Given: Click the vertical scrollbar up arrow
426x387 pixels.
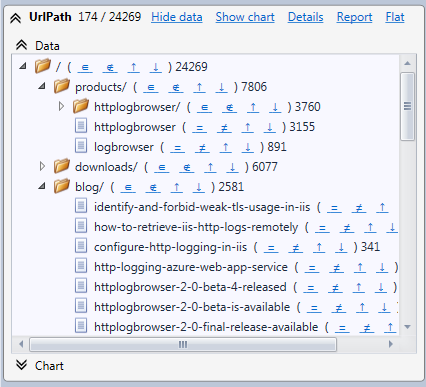Looking at the screenshot, I should (407, 63).
